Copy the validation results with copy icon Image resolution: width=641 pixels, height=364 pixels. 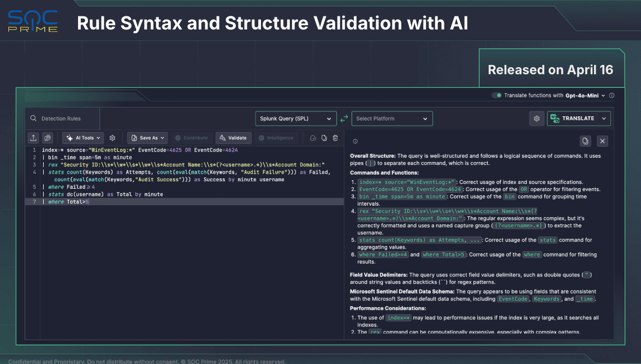pos(585,141)
